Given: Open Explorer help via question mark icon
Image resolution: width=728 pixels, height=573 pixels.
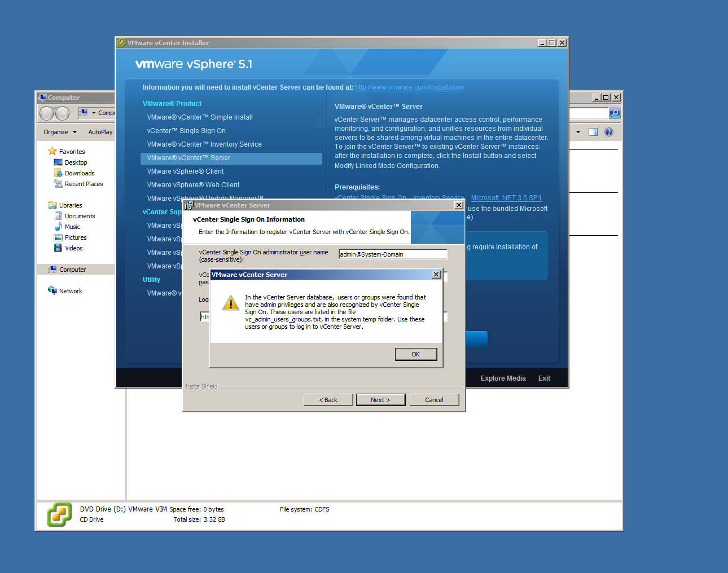Looking at the screenshot, I should (x=608, y=132).
